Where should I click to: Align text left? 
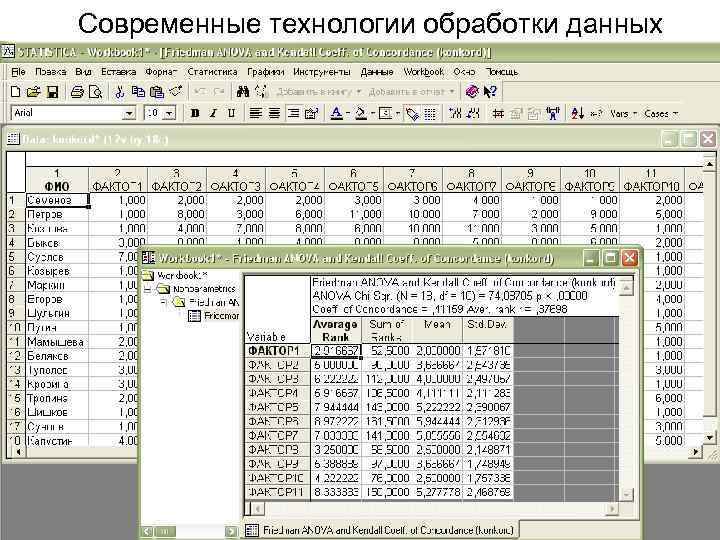click(x=255, y=113)
